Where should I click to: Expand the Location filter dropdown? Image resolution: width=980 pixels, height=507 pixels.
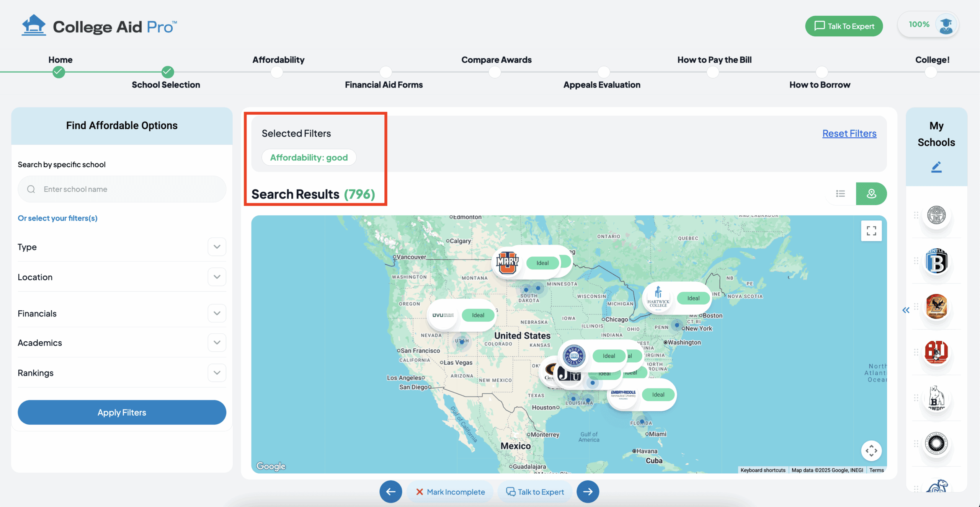pos(217,277)
